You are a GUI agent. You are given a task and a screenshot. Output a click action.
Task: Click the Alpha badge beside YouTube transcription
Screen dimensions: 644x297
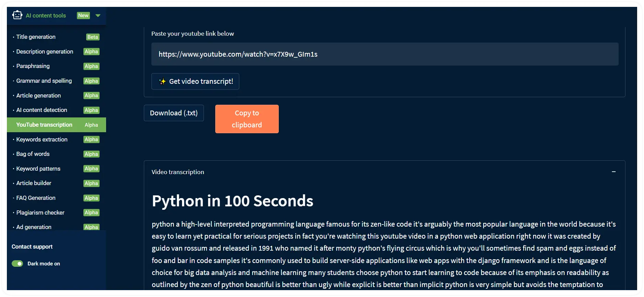(x=91, y=125)
